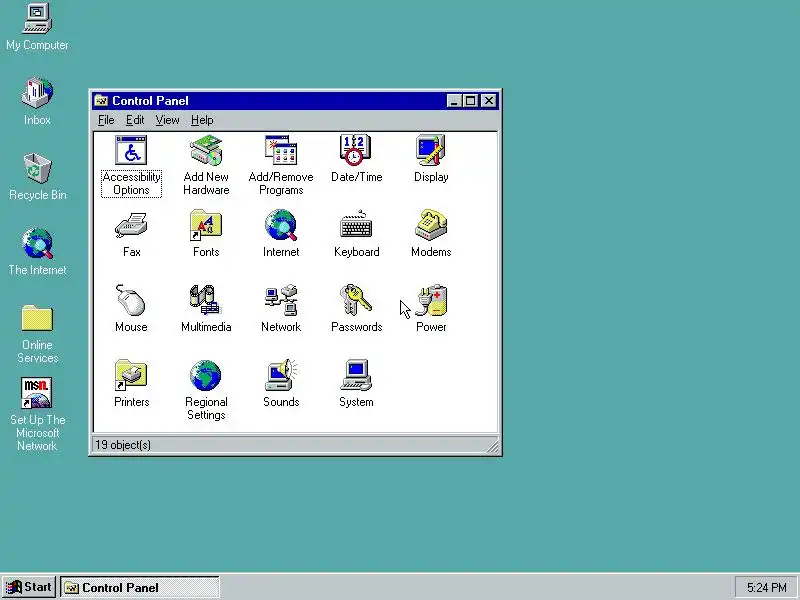
Task: Click the Start button
Action: coord(29,587)
